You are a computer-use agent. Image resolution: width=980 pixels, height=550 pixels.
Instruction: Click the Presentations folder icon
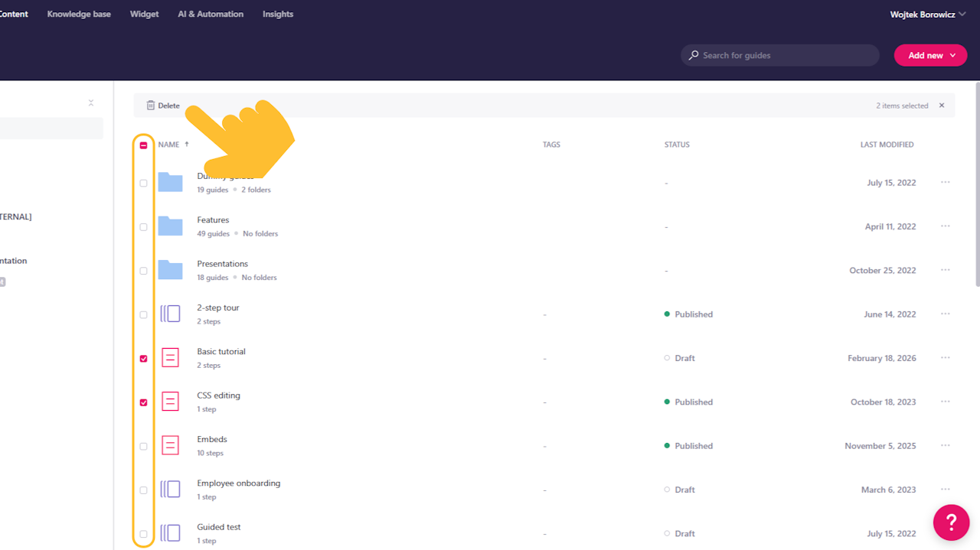coord(170,270)
